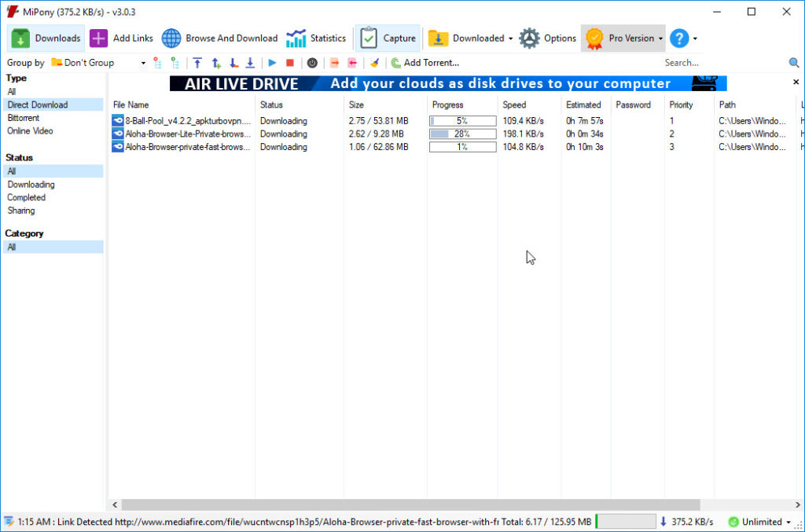Sort by Password column header
The width and height of the screenshot is (805, 532).
tap(638, 105)
